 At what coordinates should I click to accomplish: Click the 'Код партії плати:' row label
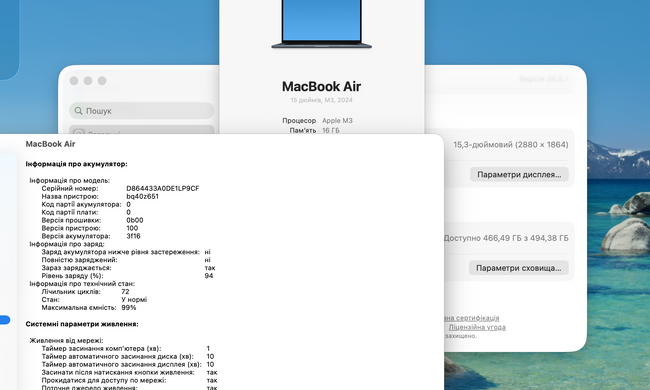click(70, 212)
